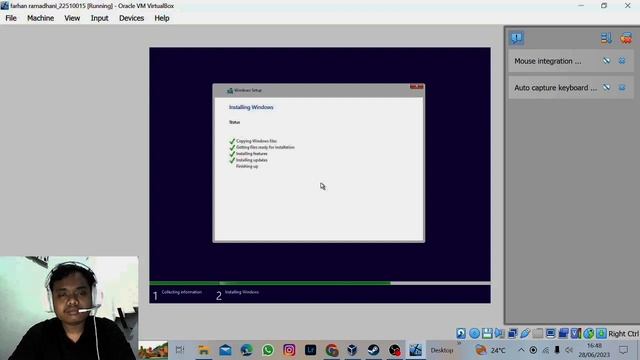
Task: Open the Machine menu
Action: (x=40, y=18)
